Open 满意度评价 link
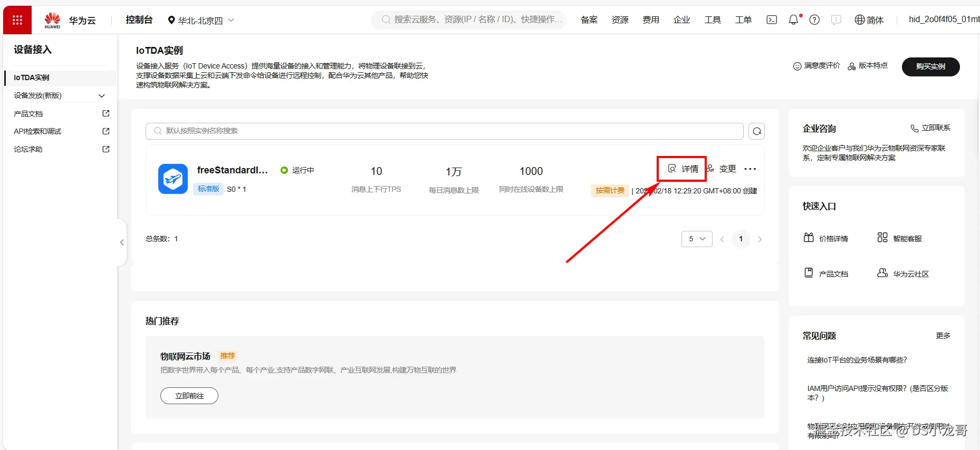Screen dimensions: 980x450 (816, 66)
